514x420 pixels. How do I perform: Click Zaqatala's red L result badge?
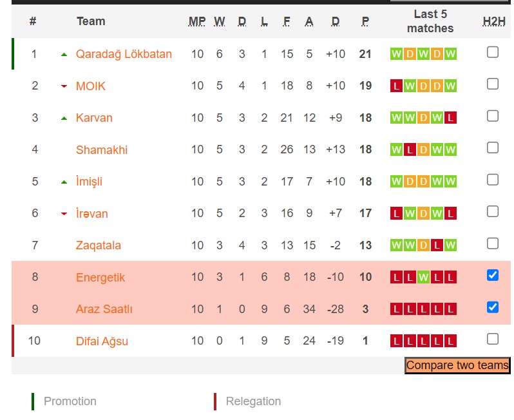(437, 245)
